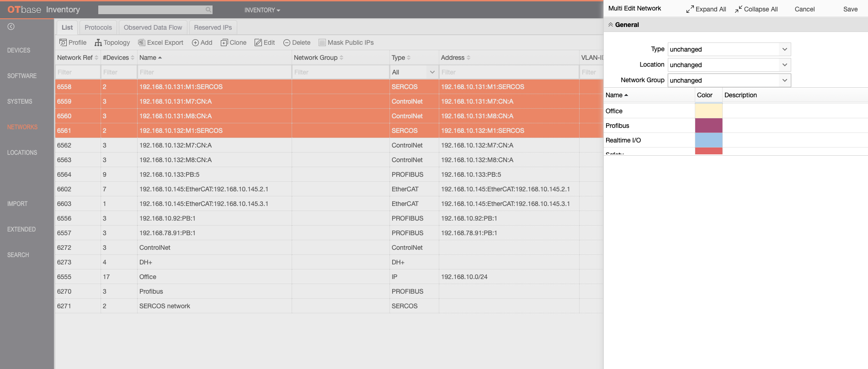The width and height of the screenshot is (868, 369).
Task: Click the Profibus group color swatch
Action: pyautogui.click(x=708, y=126)
